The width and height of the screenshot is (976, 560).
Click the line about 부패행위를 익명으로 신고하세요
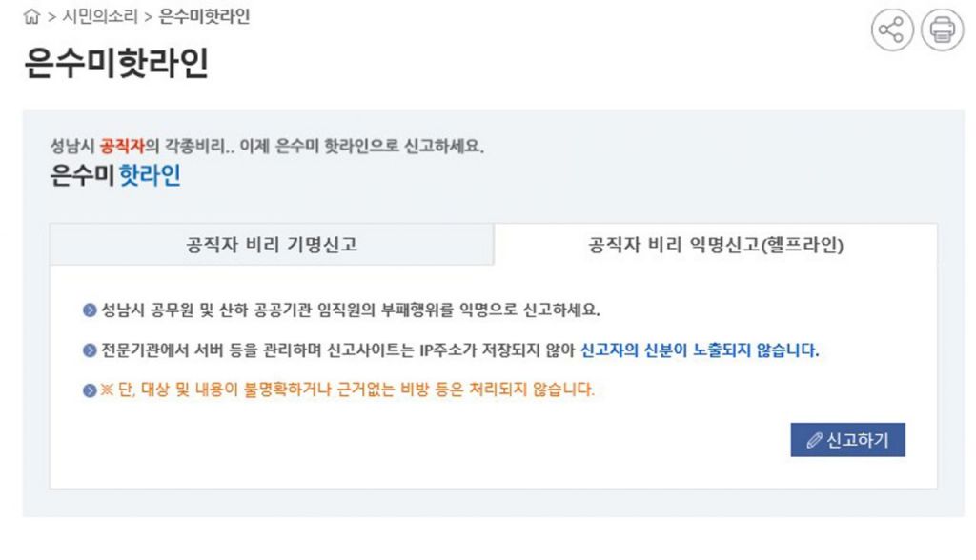pos(350,310)
